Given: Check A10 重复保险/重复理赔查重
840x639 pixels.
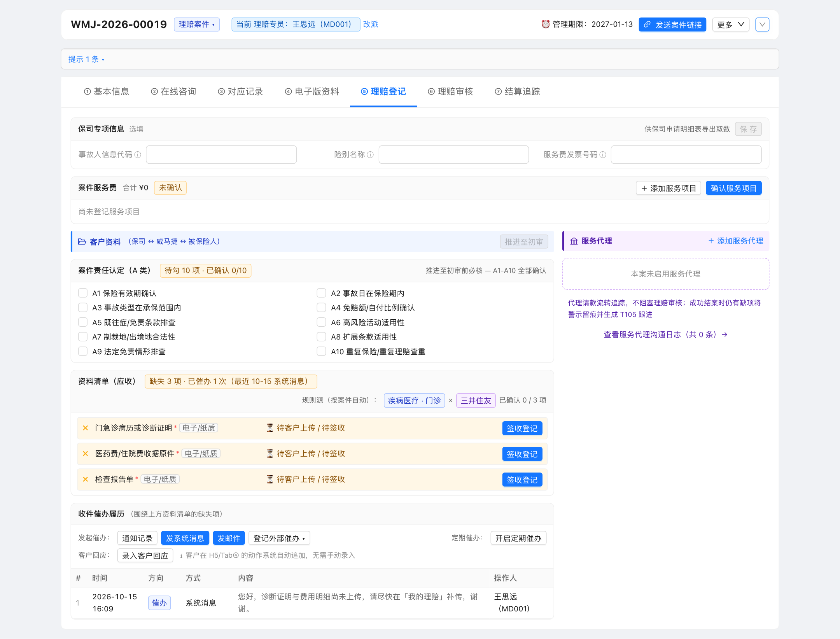Looking at the screenshot, I should [x=321, y=351].
